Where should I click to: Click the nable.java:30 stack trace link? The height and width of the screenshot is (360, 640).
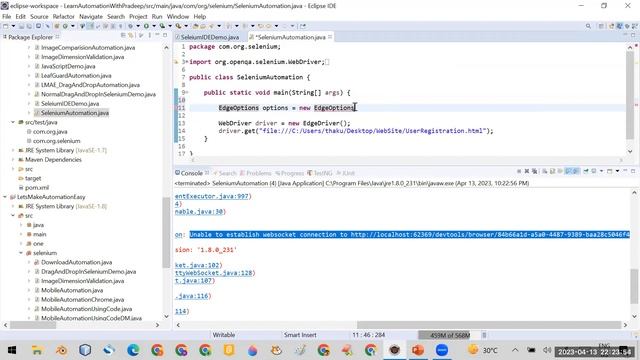(x=199, y=211)
